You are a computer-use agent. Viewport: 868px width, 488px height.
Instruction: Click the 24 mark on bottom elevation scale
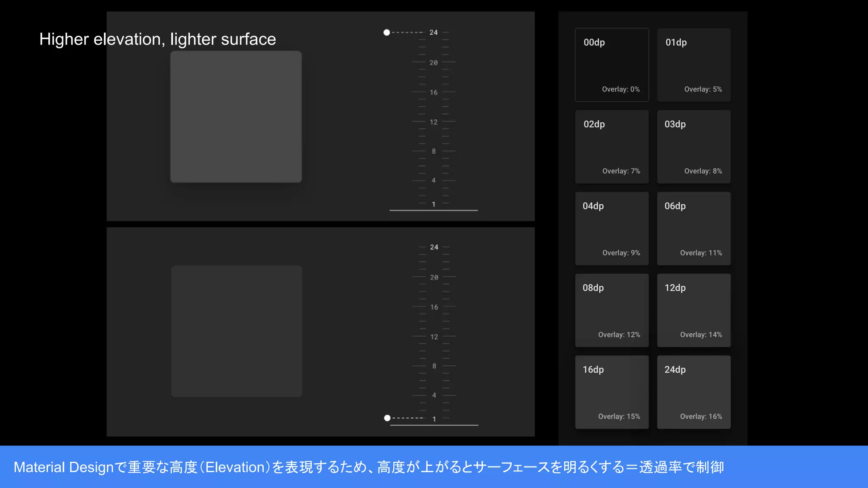pyautogui.click(x=434, y=247)
